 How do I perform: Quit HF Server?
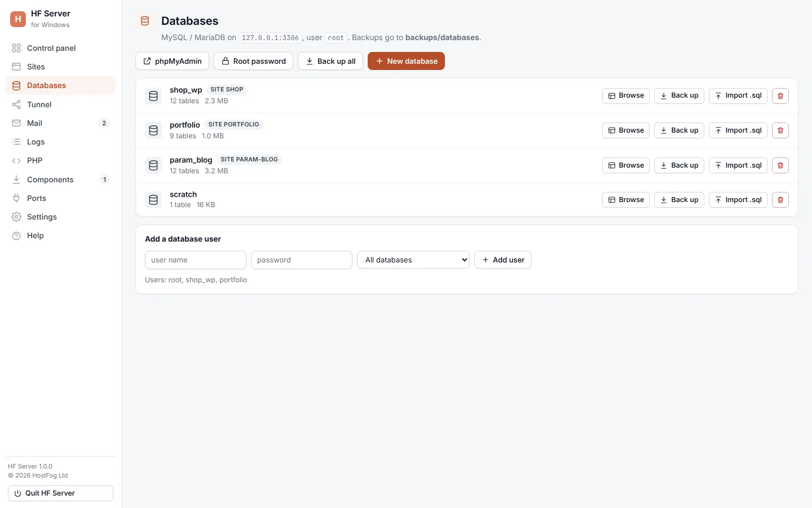click(60, 493)
